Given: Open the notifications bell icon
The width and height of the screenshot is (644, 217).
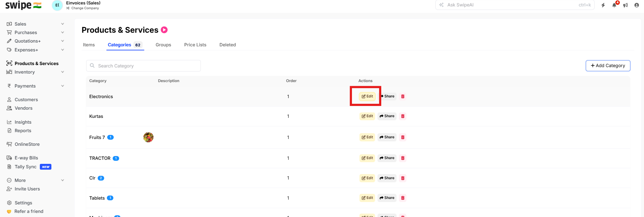Looking at the screenshot, I should (x=614, y=5).
